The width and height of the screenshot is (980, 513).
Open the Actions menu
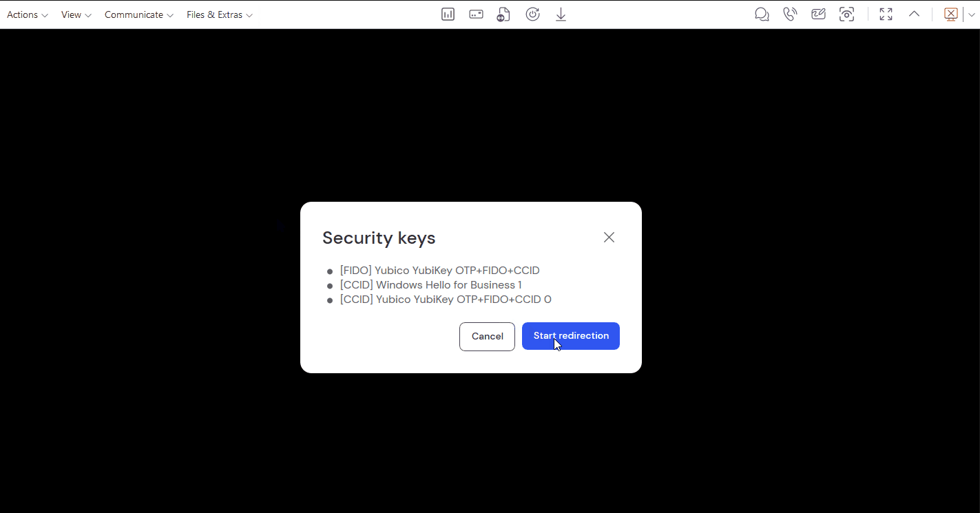click(x=28, y=14)
